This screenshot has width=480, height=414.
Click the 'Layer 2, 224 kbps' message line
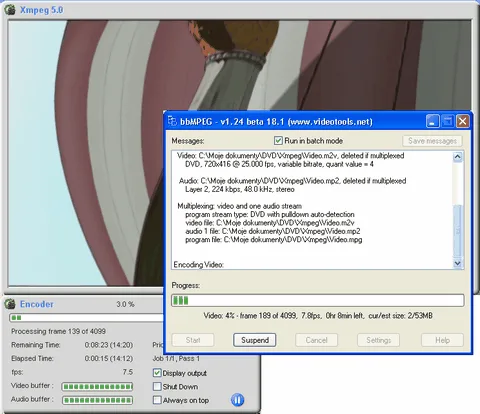point(240,189)
